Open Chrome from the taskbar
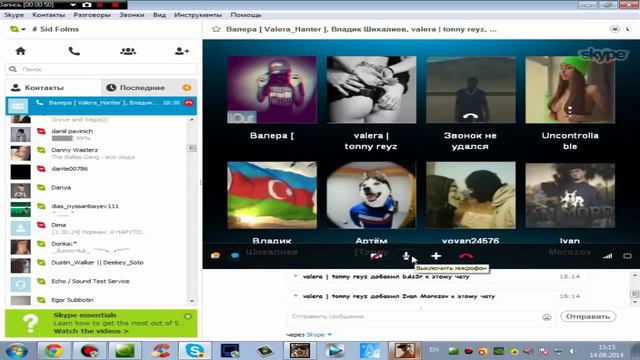 point(53,351)
